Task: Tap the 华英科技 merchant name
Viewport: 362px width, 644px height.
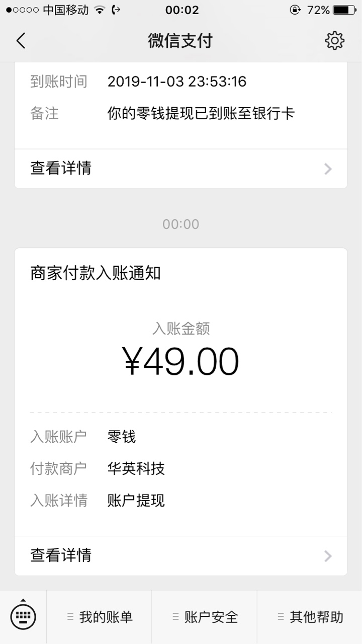Action: point(136,468)
